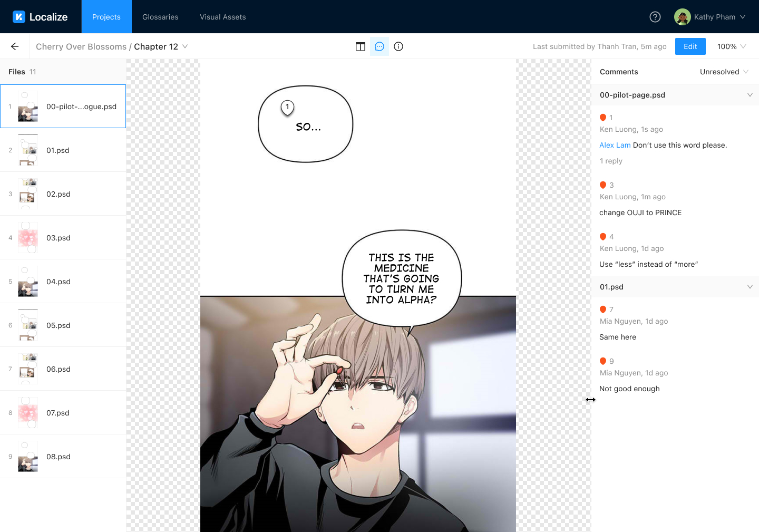Open the Visual Assets tab
Screen dimensions: 759x532
222,17
